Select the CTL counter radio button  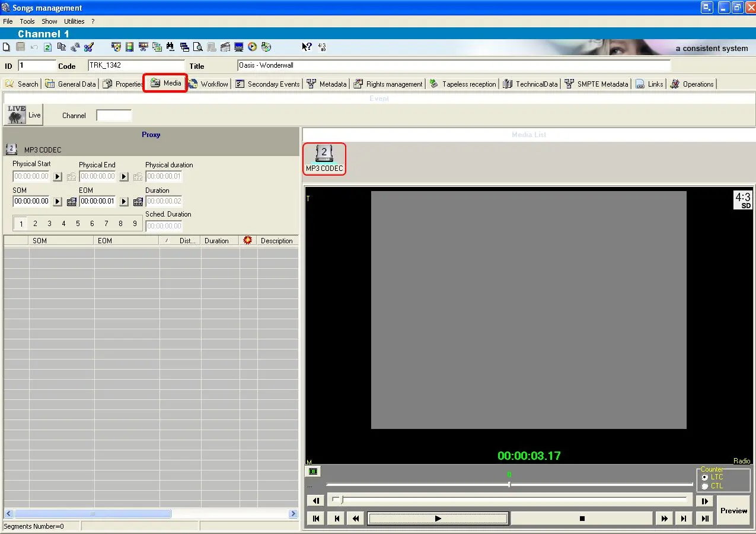(704, 486)
